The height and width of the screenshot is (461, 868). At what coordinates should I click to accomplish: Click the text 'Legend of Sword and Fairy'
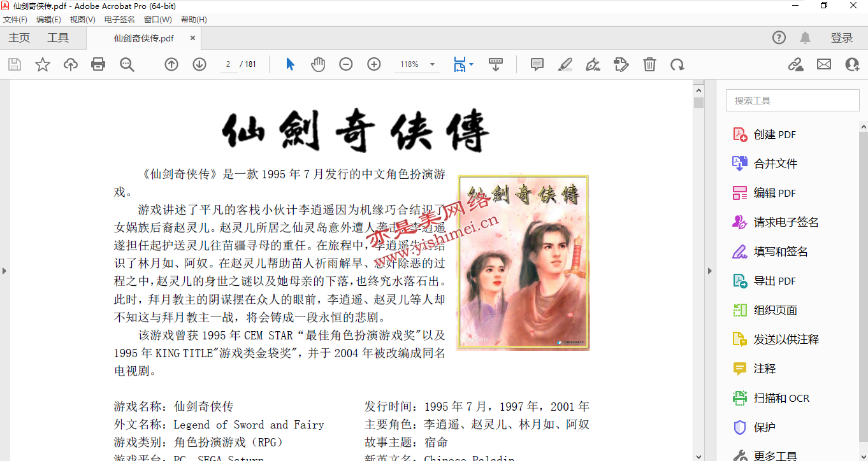(249, 425)
